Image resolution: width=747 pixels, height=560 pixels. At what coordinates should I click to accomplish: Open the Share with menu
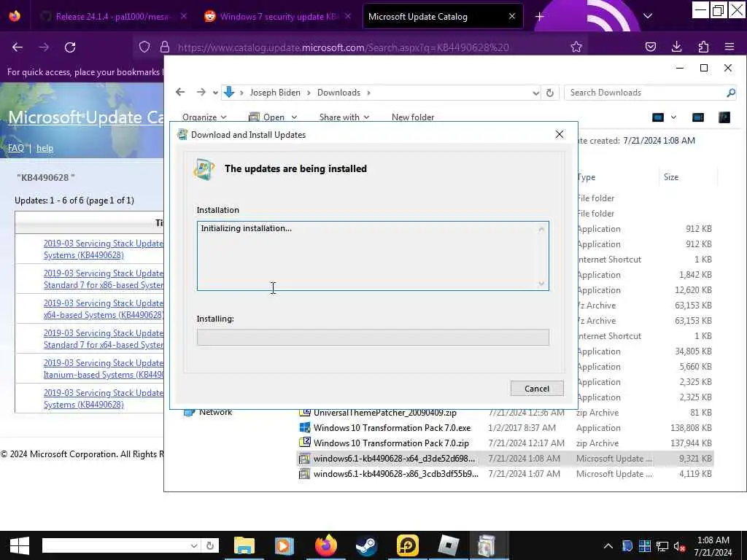coord(344,117)
